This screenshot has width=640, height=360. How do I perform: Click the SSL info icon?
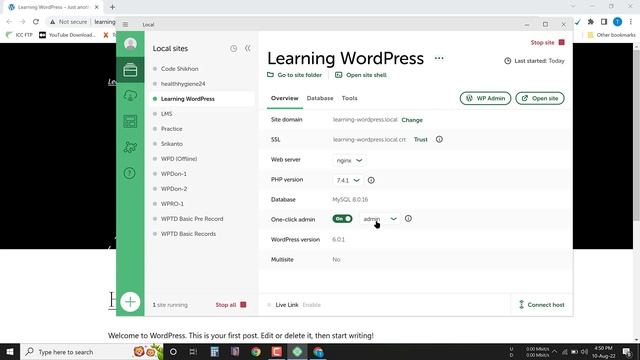click(439, 139)
